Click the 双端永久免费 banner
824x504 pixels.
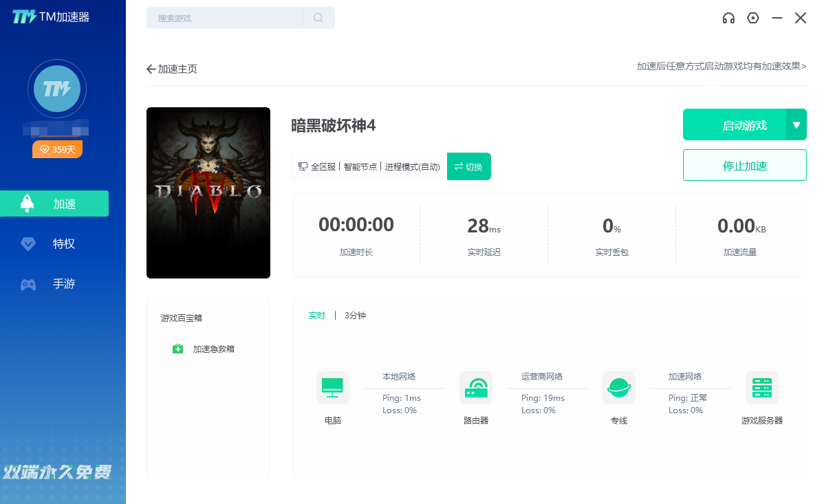[57, 472]
